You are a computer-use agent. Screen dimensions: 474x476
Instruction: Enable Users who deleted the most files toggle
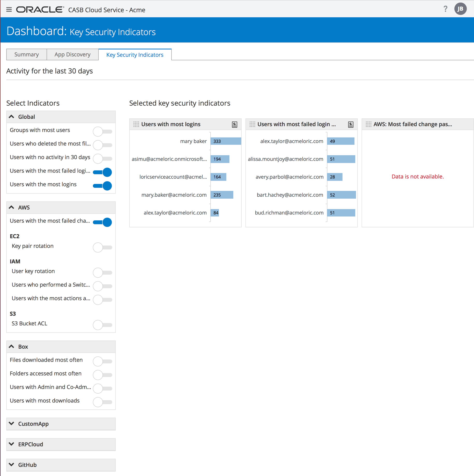[x=102, y=145]
